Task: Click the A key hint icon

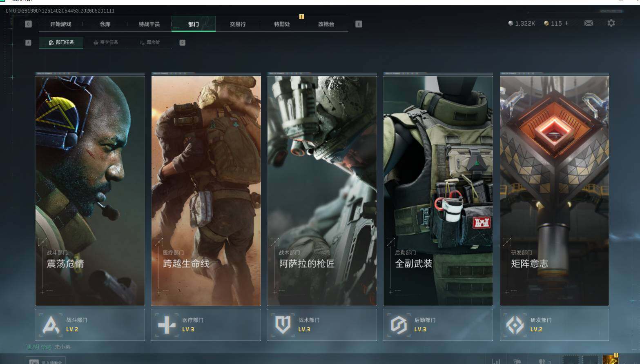Action: point(28,42)
